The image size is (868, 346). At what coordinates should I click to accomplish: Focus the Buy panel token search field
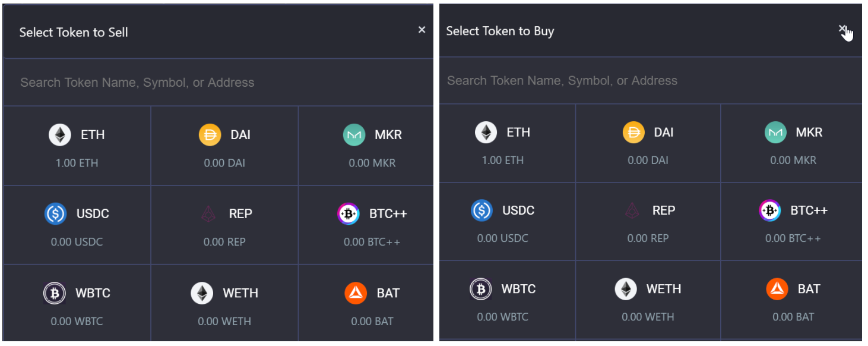[x=650, y=81]
